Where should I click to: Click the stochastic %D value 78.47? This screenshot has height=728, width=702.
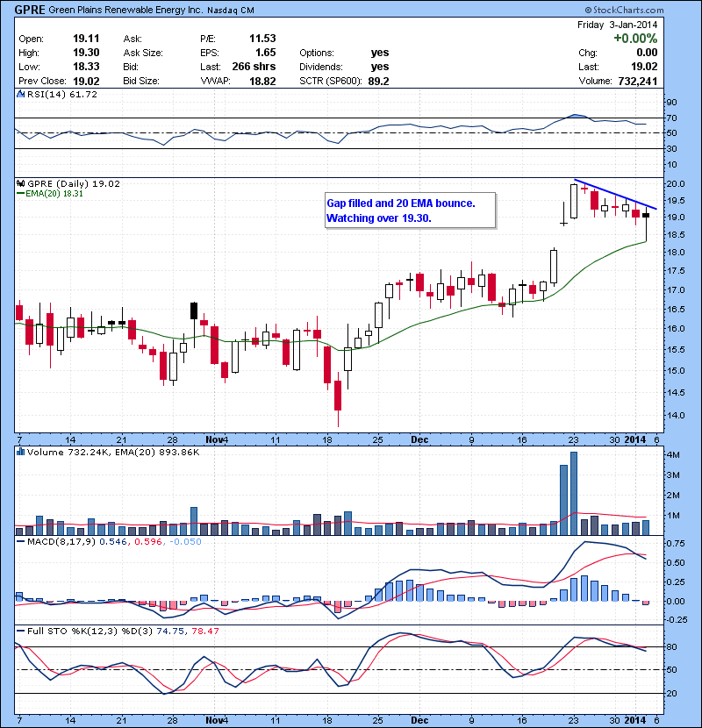[x=204, y=631]
